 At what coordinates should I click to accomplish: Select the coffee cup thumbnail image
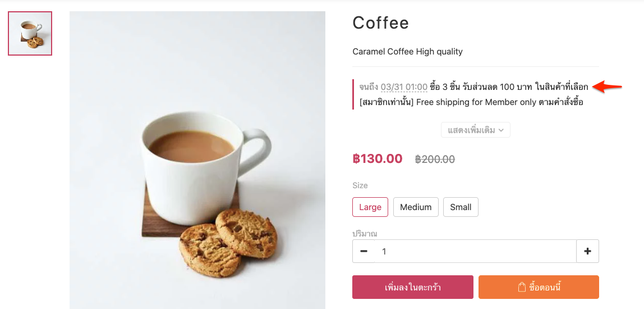[30, 33]
